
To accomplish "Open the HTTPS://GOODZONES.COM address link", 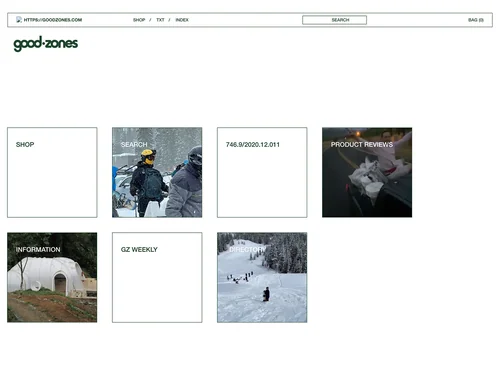I will pos(53,20).
